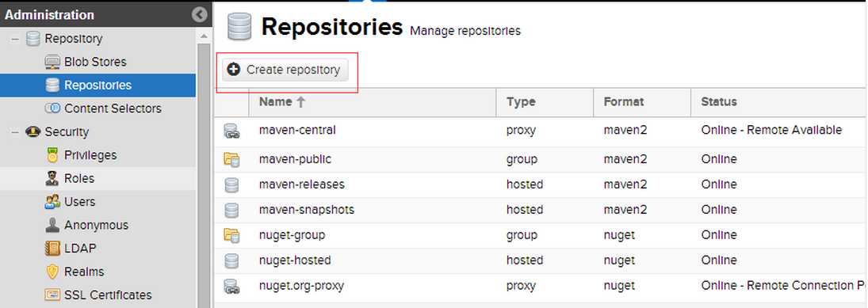The image size is (868, 308).
Task: Click the Repository folder label in the tree
Action: point(74,39)
